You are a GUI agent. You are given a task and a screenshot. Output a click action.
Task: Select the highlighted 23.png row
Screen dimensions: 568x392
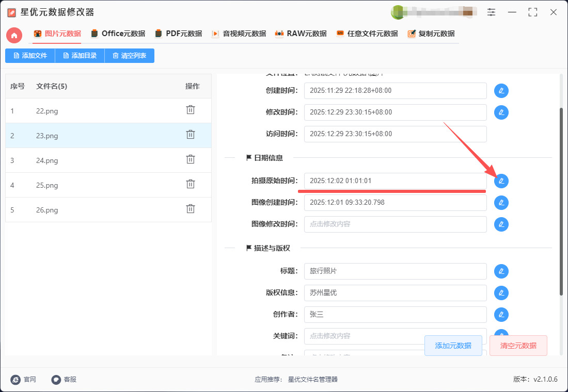pyautogui.click(x=108, y=135)
